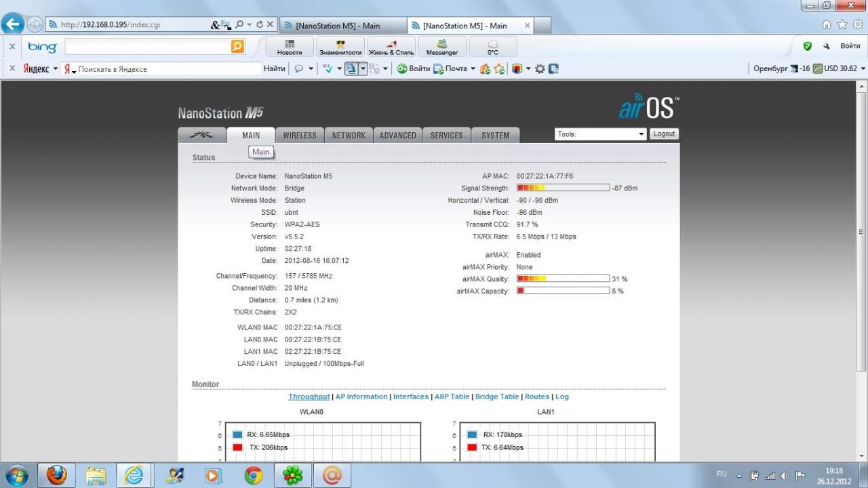Open the AP Information link
This screenshot has width=868, height=488.
361,396
